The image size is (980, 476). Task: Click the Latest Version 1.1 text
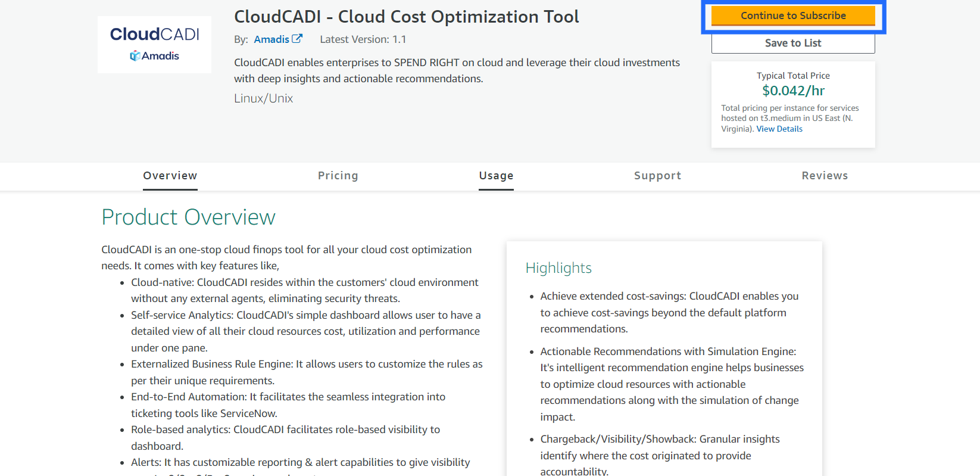363,39
